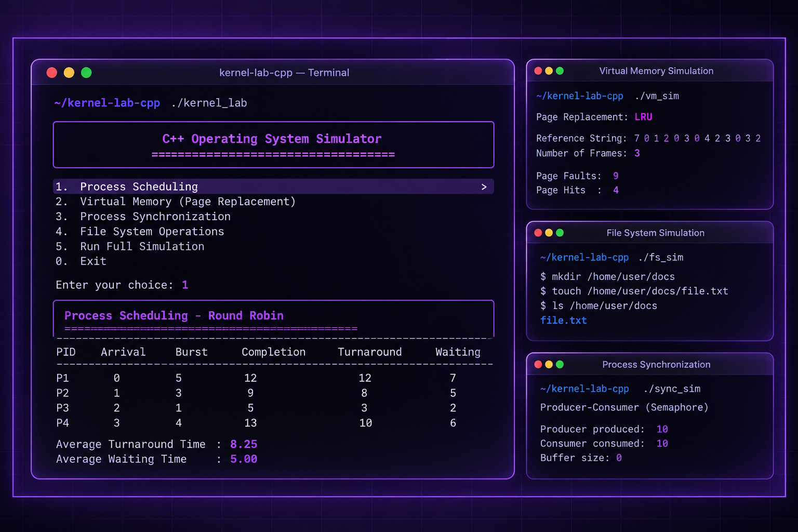798x532 pixels.
Task: Click the Turnaround column header
Action: [370, 352]
